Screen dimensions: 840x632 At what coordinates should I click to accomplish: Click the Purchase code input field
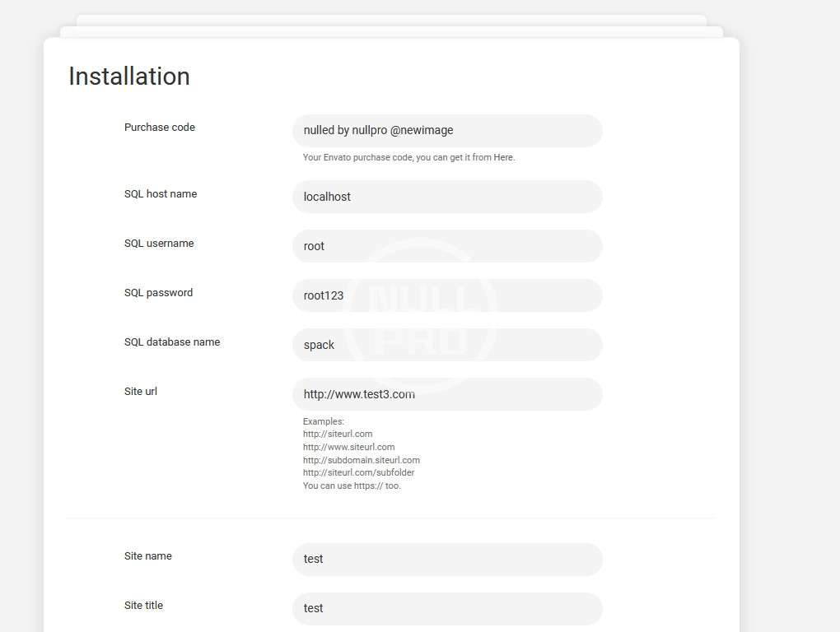click(447, 131)
